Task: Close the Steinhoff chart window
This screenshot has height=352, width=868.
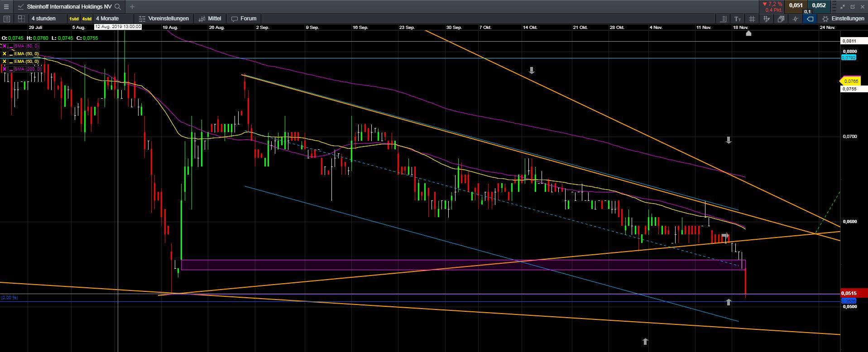Action: (862, 7)
